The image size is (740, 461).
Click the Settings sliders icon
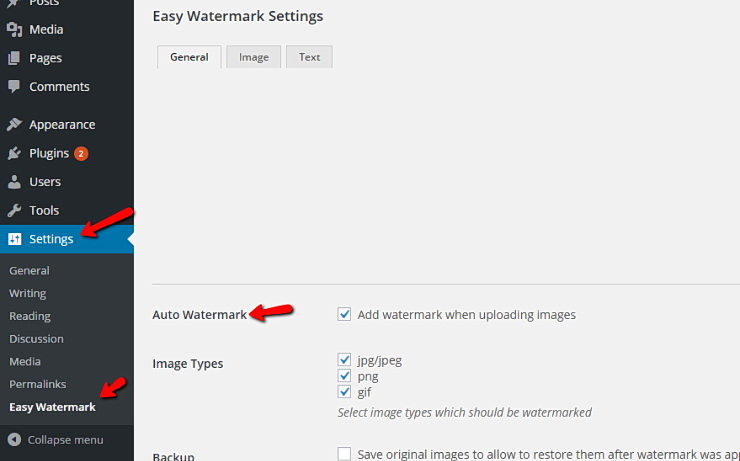pyautogui.click(x=14, y=239)
